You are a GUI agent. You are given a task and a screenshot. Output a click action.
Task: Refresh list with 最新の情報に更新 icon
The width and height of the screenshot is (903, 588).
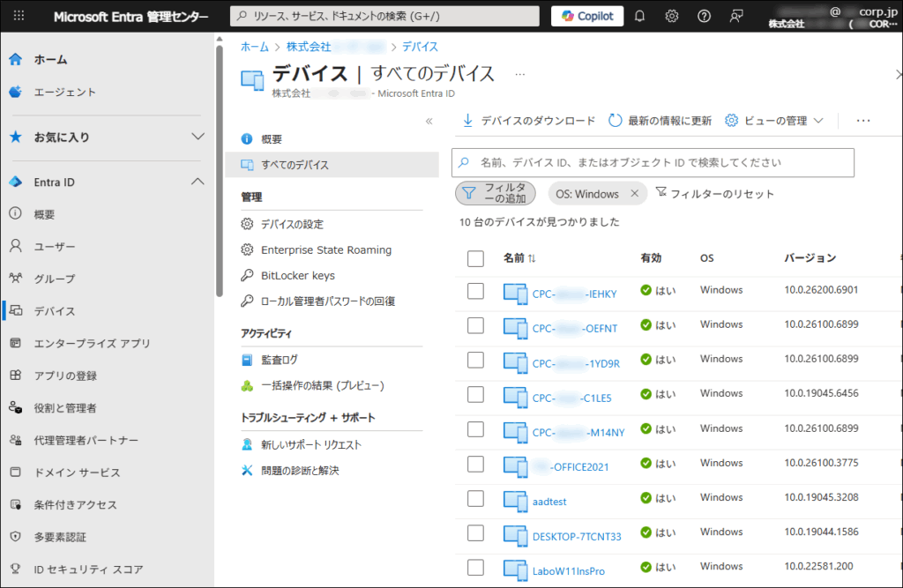pos(616,121)
